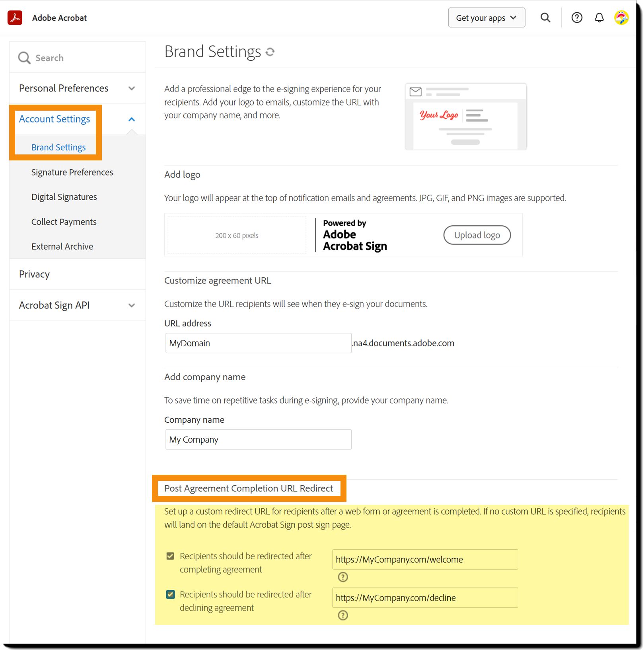644x650 pixels.
Task: Open the search magnifier in the top bar
Action: [x=545, y=18]
